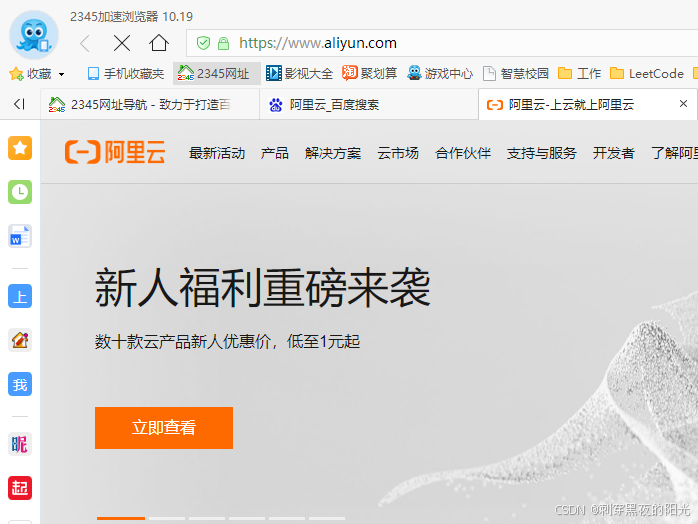Select the first orange carousel indicator

pyautogui.click(x=121, y=518)
